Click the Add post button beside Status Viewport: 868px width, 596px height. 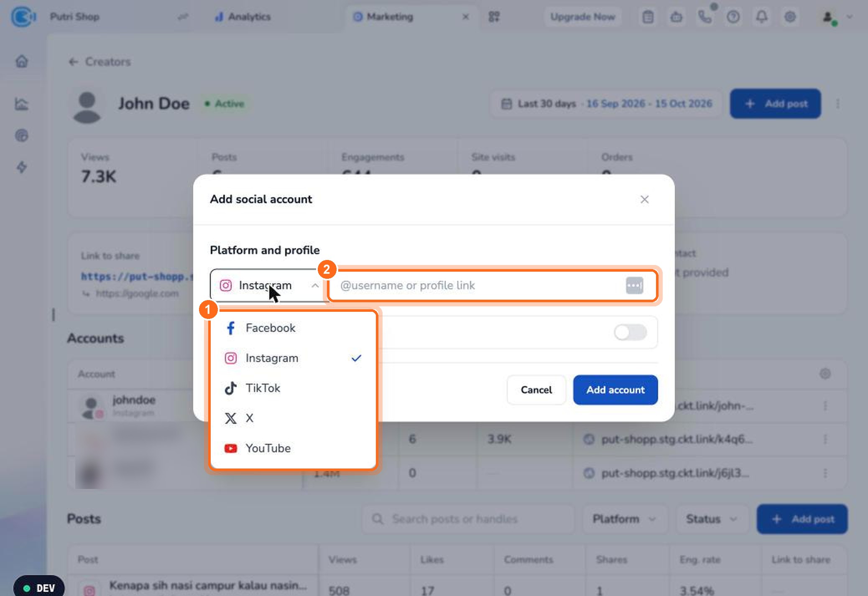click(802, 519)
